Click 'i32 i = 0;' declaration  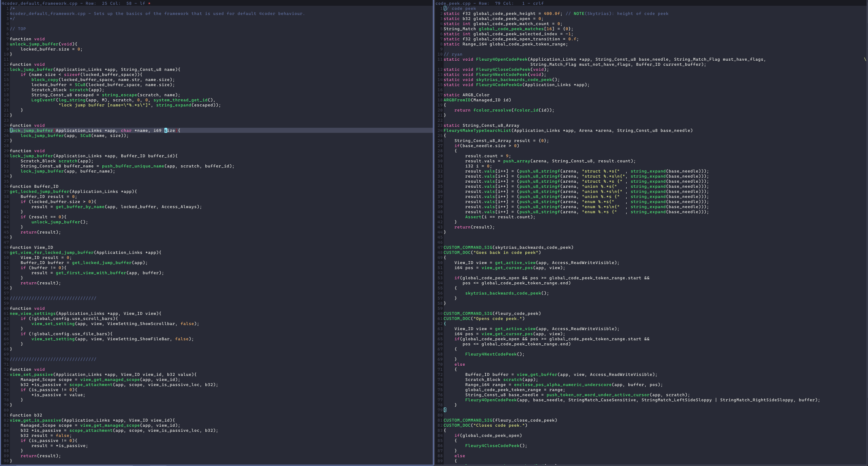[x=479, y=166]
